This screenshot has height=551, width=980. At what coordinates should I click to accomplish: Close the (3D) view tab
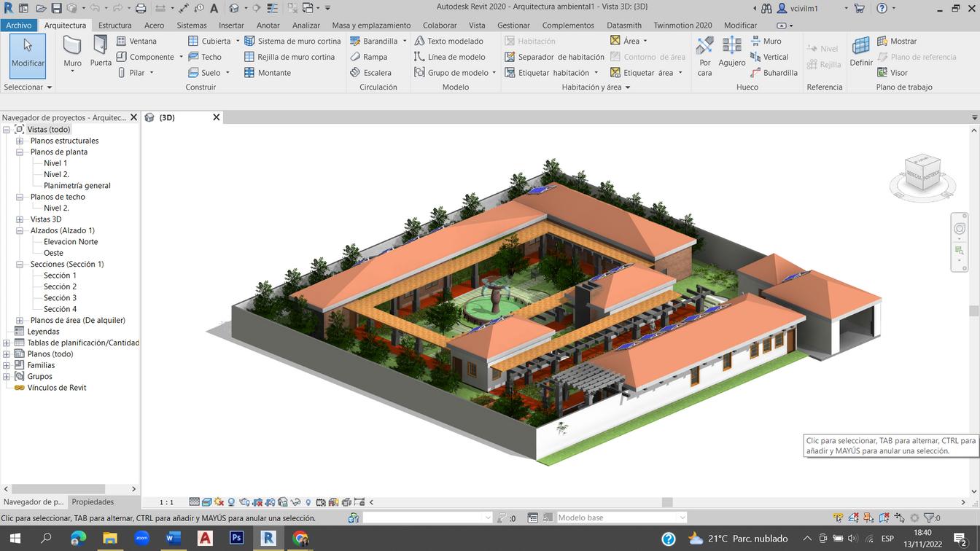[217, 117]
